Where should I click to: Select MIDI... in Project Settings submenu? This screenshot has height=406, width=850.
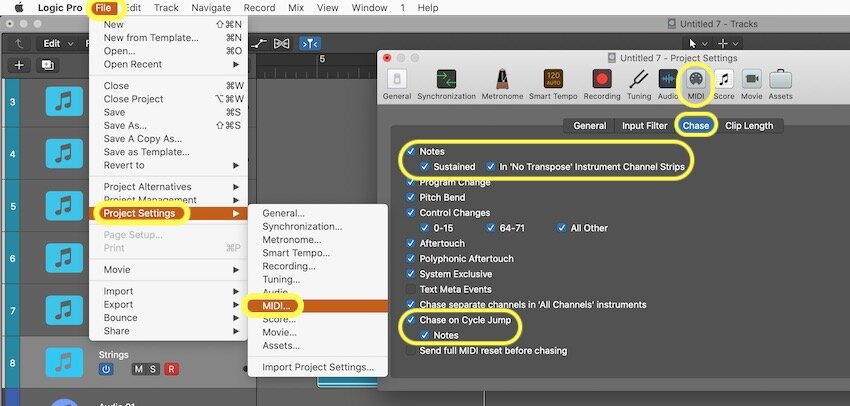pos(318,306)
